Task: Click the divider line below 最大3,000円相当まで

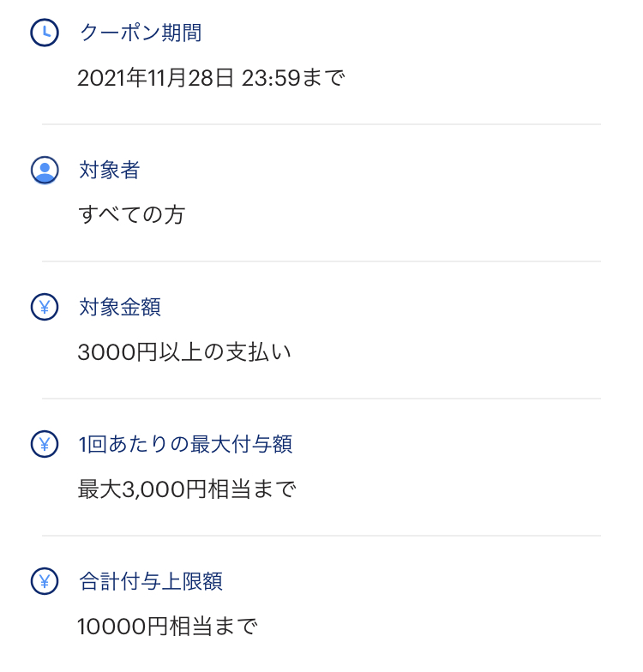Action: click(321, 536)
